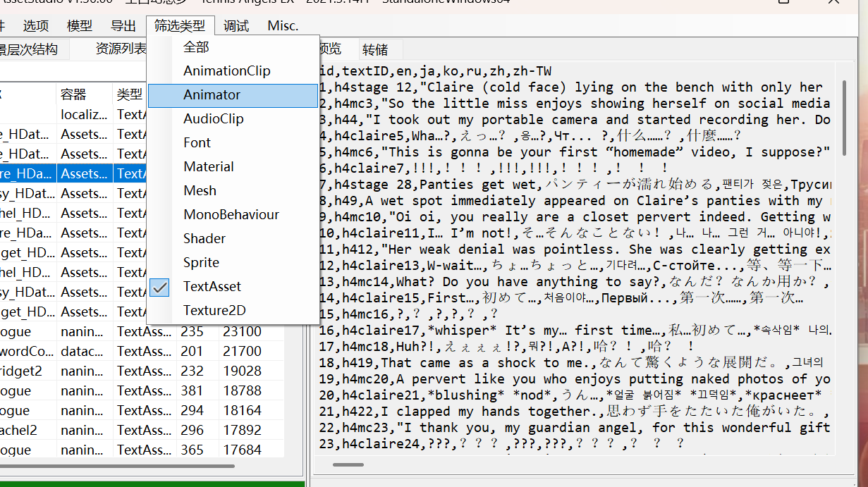Select the highlighted re_HDa... asset row
Viewport: 868px width, 487px height.
(74, 173)
